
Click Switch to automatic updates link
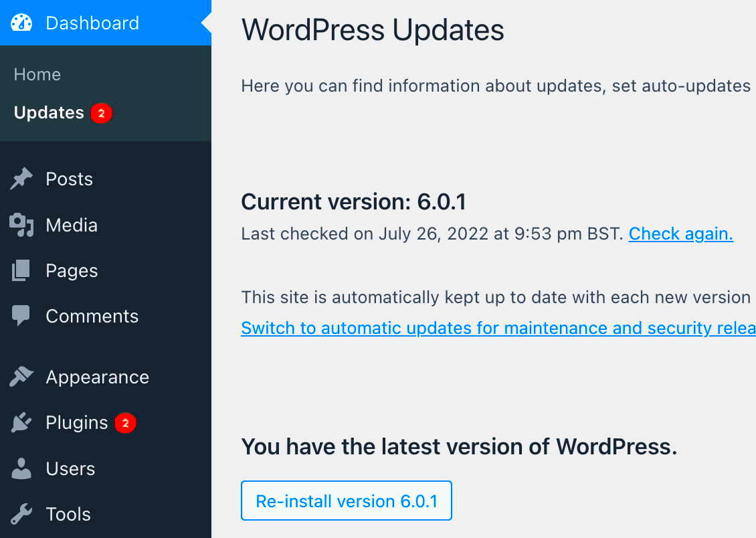pos(498,329)
